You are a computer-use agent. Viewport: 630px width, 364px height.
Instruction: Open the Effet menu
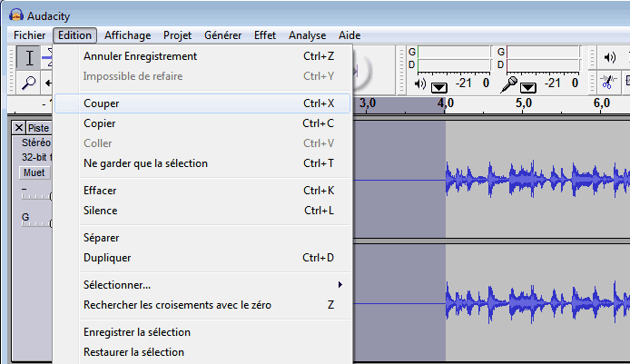[x=265, y=35]
